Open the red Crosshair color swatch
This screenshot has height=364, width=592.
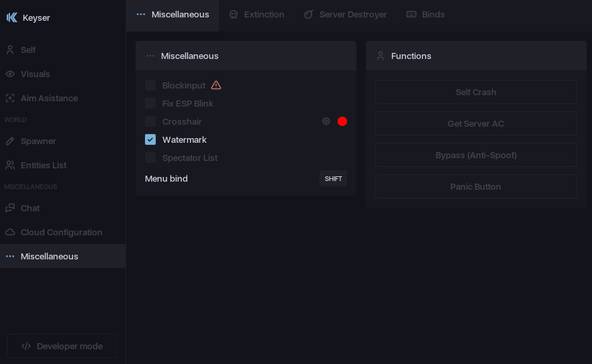click(342, 121)
